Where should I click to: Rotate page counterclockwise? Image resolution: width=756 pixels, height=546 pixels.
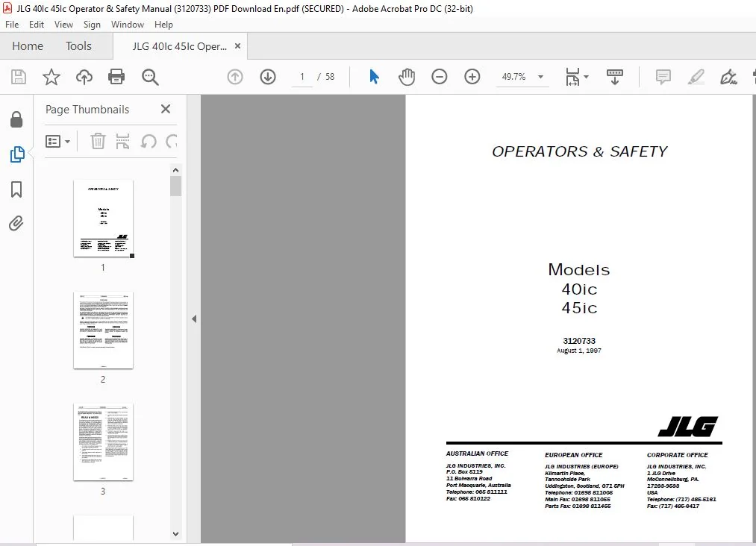tap(149, 141)
